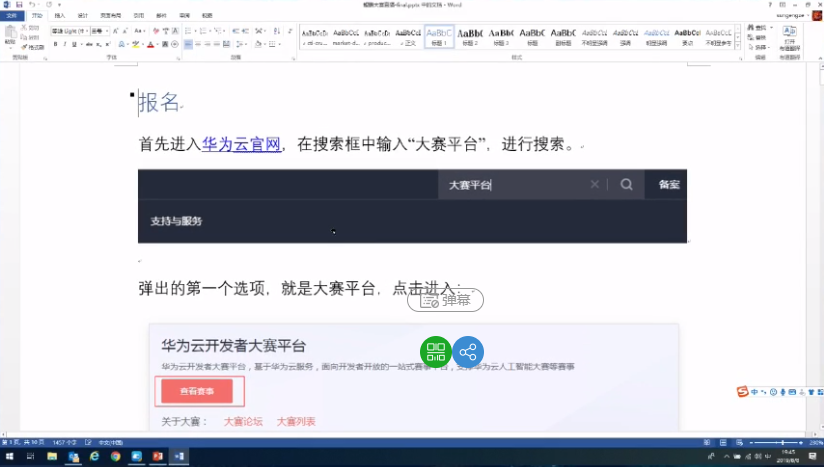This screenshot has height=467, width=824.
Task: Open the line spacing dropdown
Action: (x=241, y=44)
